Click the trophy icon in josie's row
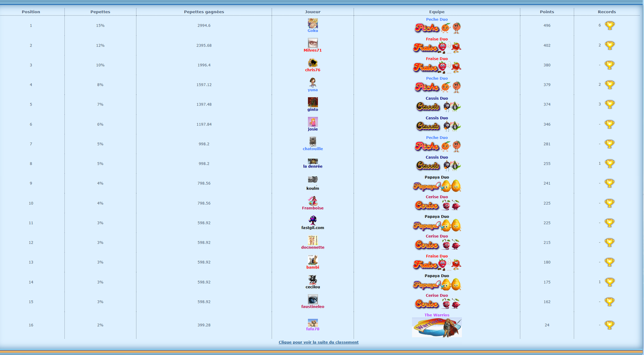This screenshot has width=644, height=355. point(609,124)
